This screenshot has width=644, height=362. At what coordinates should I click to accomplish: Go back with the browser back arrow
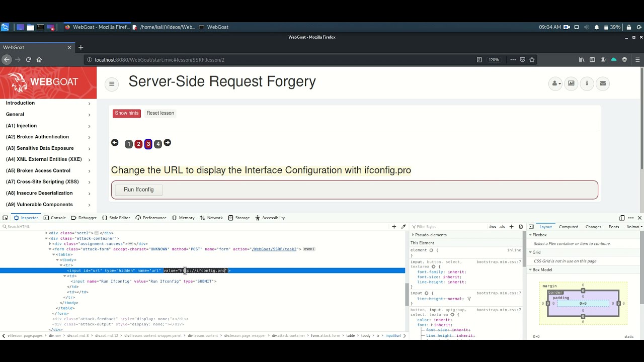click(x=6, y=59)
